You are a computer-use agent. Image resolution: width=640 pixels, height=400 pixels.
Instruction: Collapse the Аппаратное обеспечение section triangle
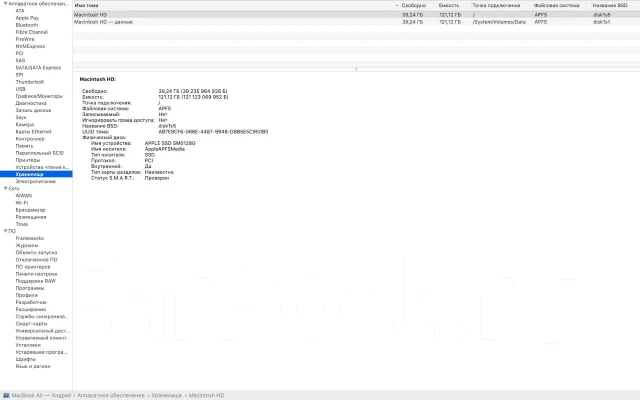(5, 4)
